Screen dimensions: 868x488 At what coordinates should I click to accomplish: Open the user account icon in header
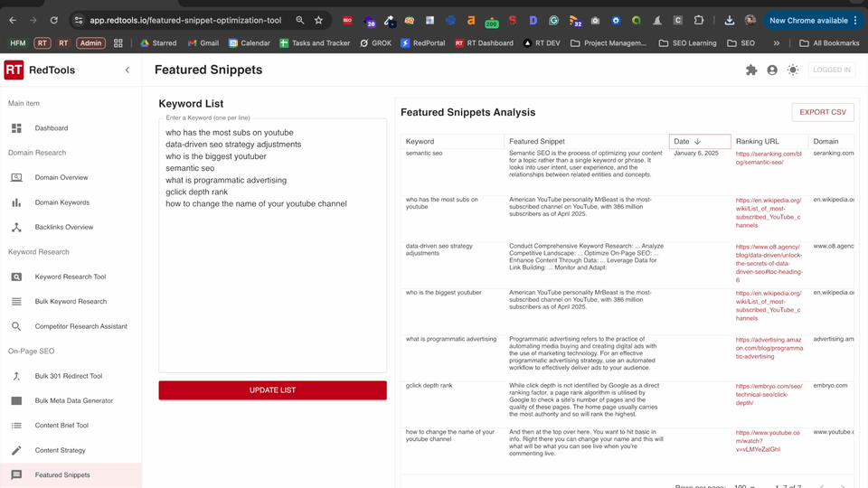(x=772, y=70)
